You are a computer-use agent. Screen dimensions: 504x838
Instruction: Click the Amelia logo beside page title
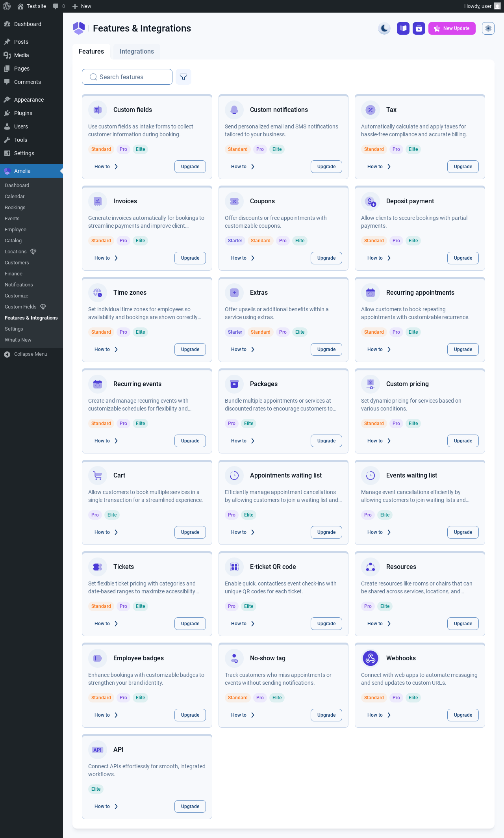(79, 28)
